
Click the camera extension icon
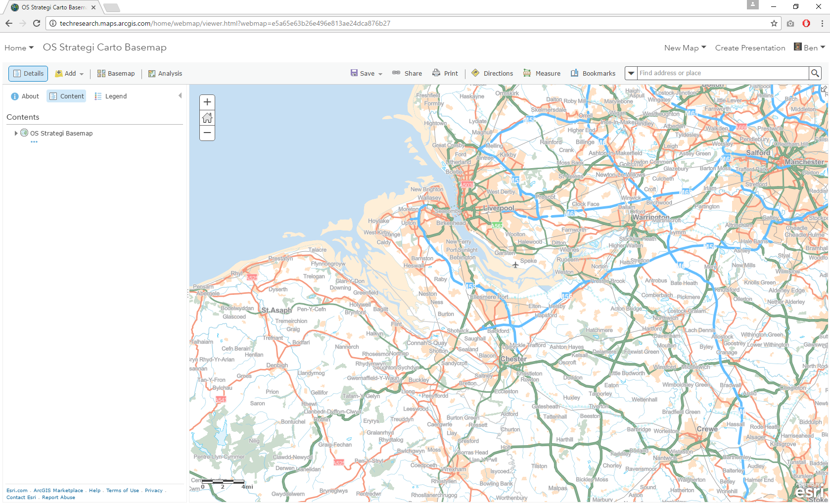tap(790, 23)
